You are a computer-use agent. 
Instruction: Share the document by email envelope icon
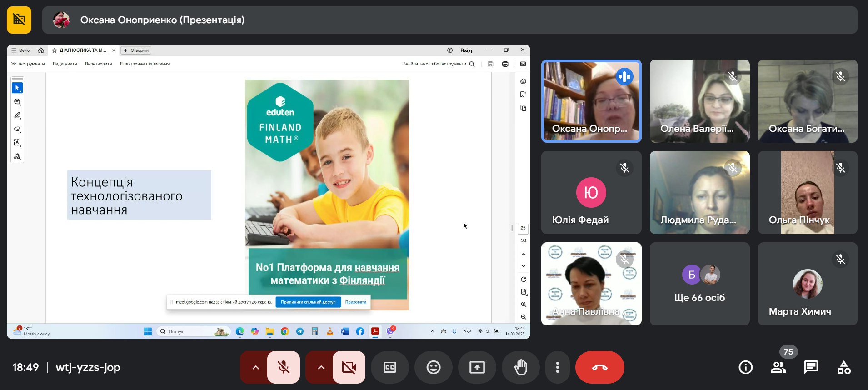coord(523,64)
